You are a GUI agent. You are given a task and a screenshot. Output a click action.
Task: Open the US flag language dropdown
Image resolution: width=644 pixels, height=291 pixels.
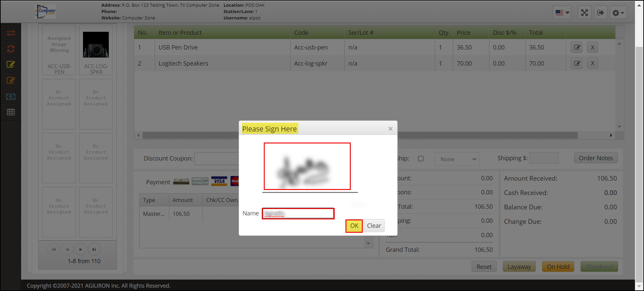click(x=562, y=13)
